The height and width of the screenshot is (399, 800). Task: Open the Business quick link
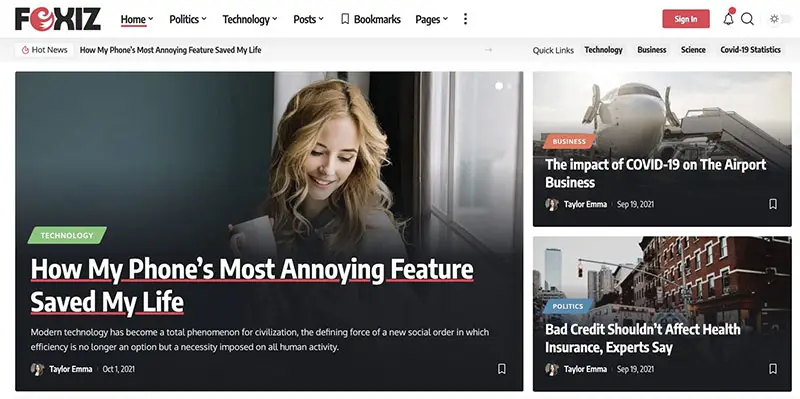point(652,50)
